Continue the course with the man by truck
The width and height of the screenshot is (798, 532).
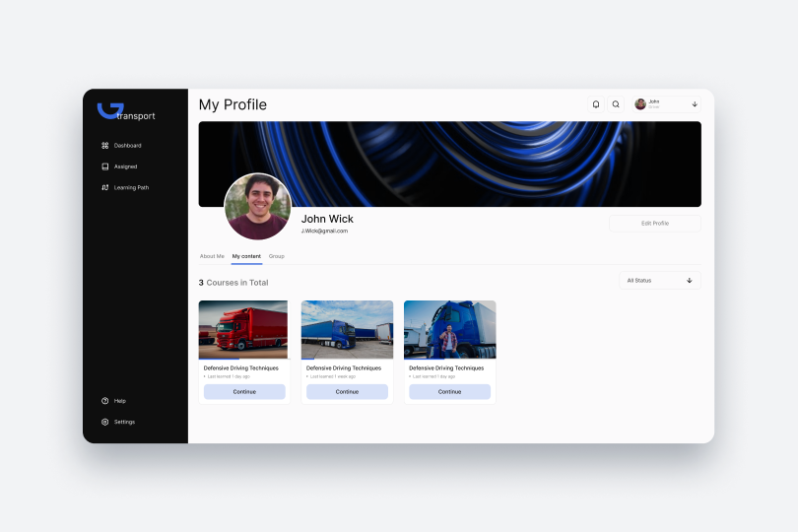449,391
